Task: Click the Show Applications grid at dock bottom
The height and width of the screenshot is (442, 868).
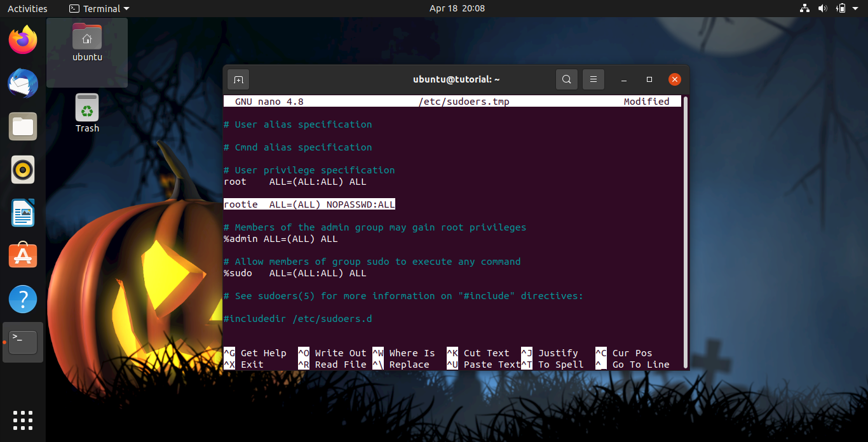Action: (22, 420)
